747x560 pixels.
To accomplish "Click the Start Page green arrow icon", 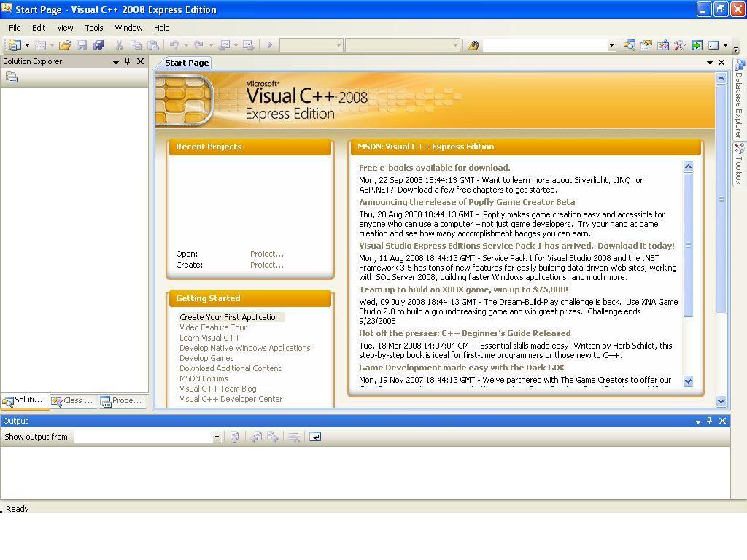I will click(697, 45).
